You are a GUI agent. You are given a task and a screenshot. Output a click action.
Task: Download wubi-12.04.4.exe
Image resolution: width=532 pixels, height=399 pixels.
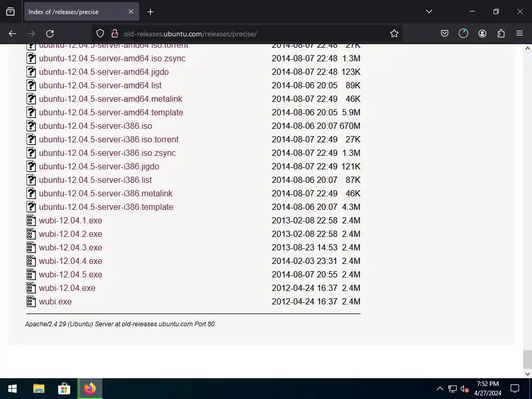[70, 261]
